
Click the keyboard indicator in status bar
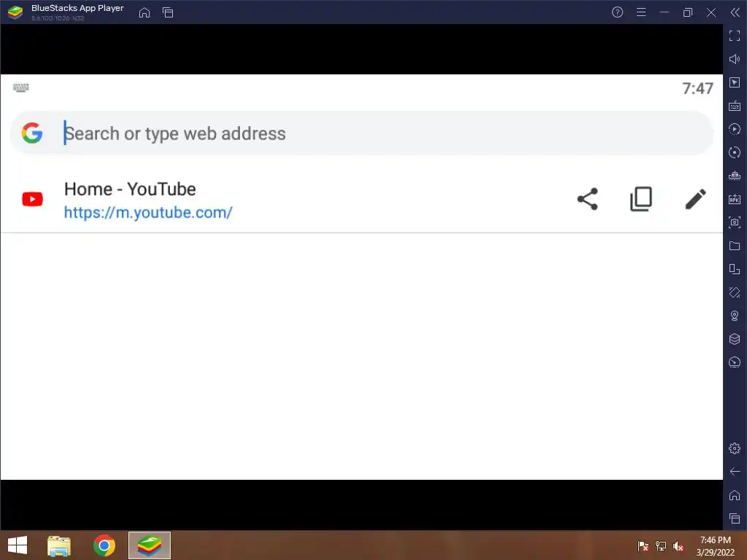coord(21,87)
